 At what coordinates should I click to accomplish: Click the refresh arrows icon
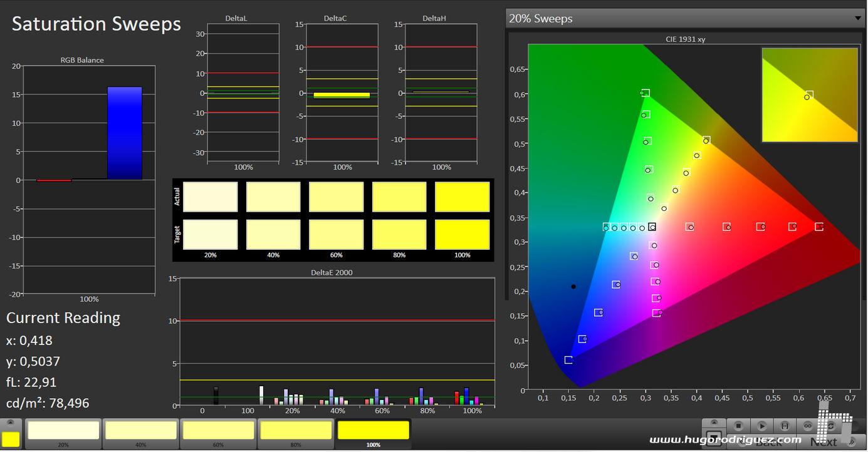click(830, 426)
